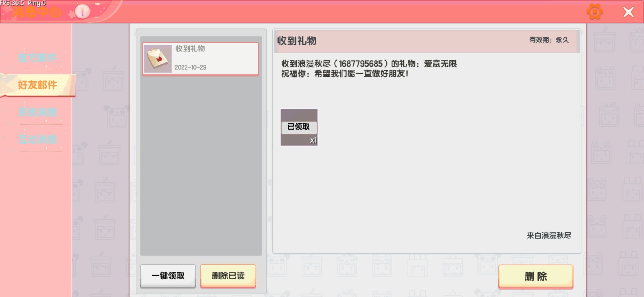Select the 好友邮件 tab
Image resolution: width=644 pixels, height=297 pixels.
37,85
